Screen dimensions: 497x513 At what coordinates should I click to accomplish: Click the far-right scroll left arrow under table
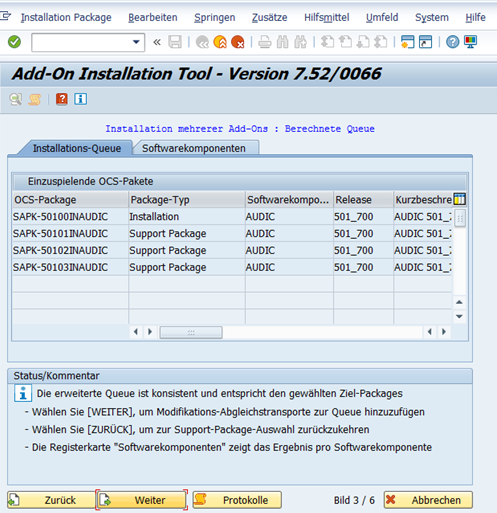click(430, 332)
